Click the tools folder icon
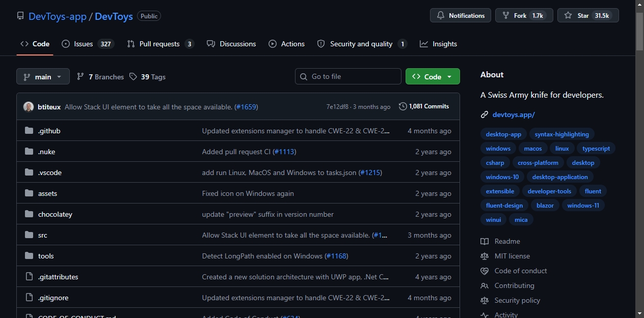This screenshot has width=644, height=318. pyautogui.click(x=29, y=256)
